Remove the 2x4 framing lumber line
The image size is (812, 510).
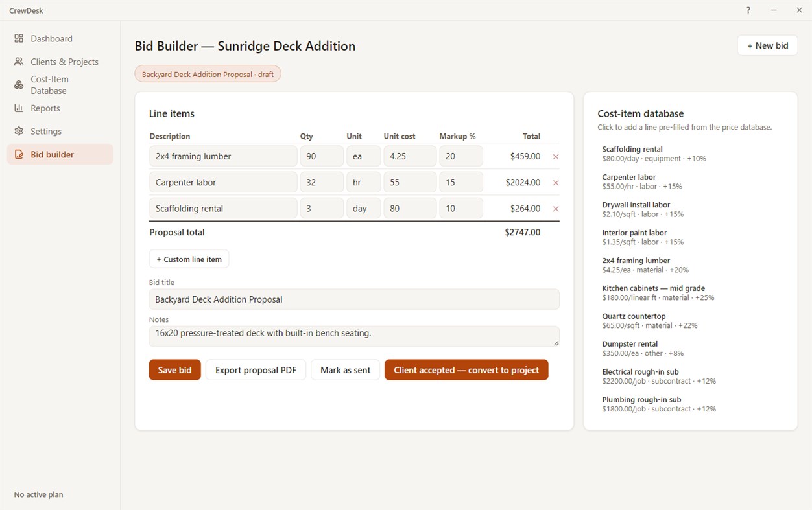tap(556, 157)
